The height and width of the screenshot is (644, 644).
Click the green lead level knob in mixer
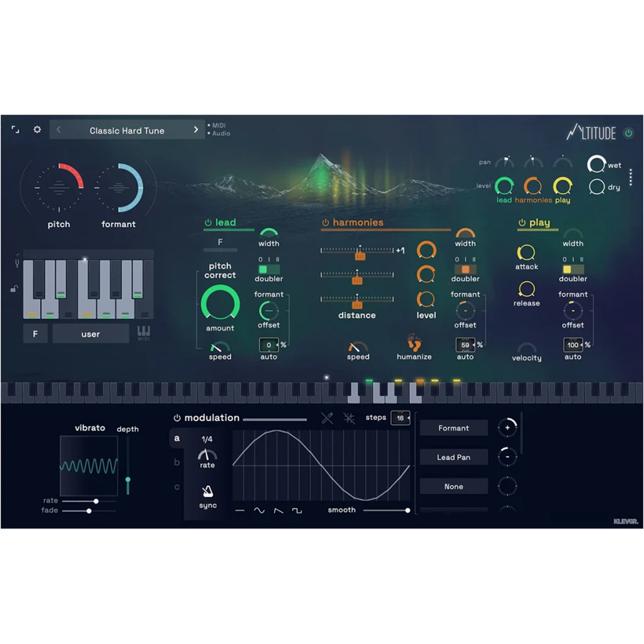504,186
